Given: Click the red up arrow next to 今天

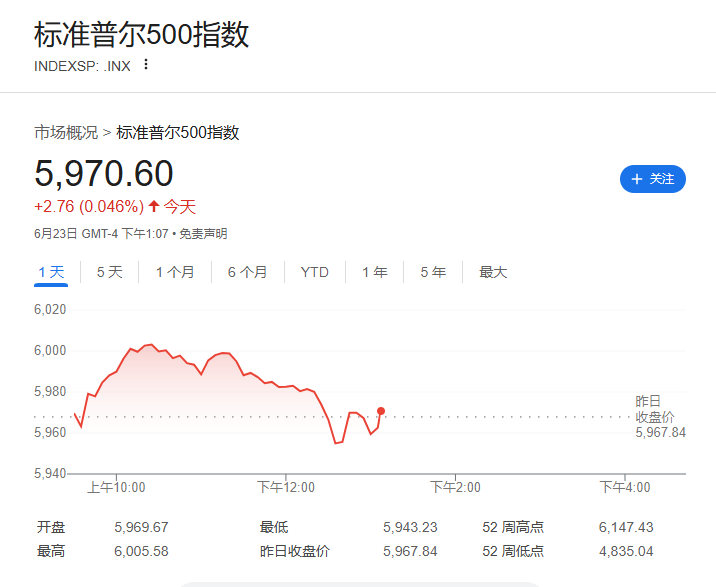Looking at the screenshot, I should pos(154,206).
